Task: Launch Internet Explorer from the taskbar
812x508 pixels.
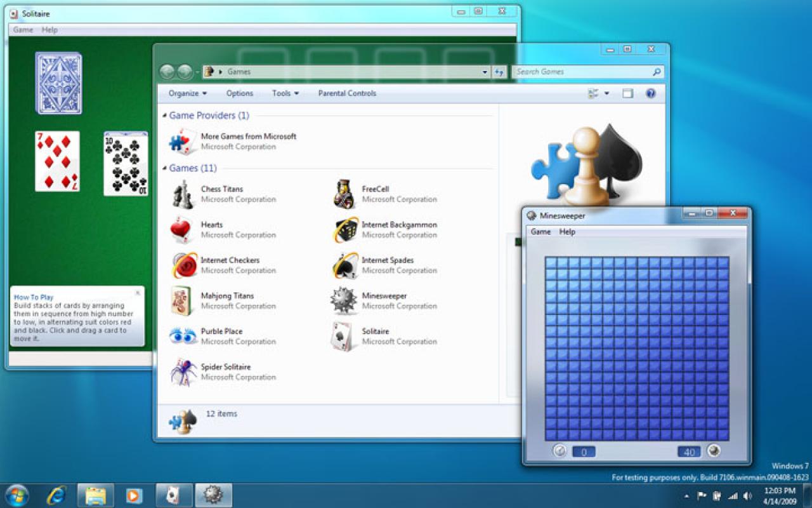Action: [58, 495]
